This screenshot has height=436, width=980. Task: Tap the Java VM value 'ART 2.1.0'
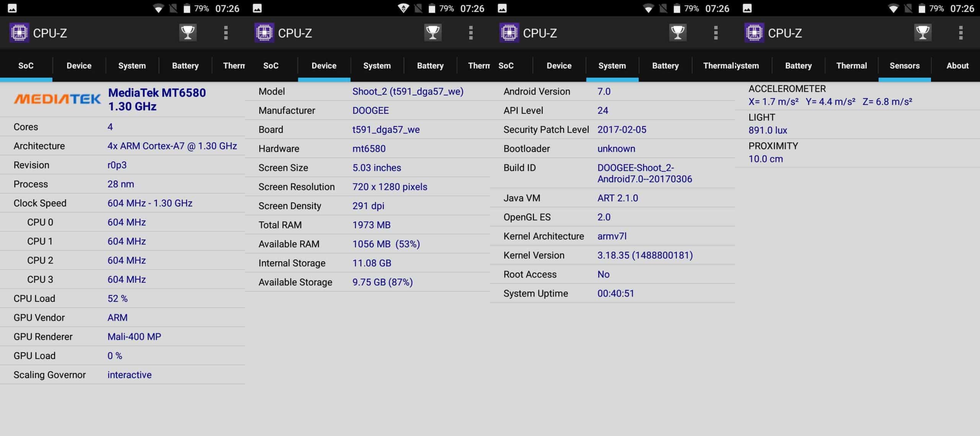coord(617,198)
